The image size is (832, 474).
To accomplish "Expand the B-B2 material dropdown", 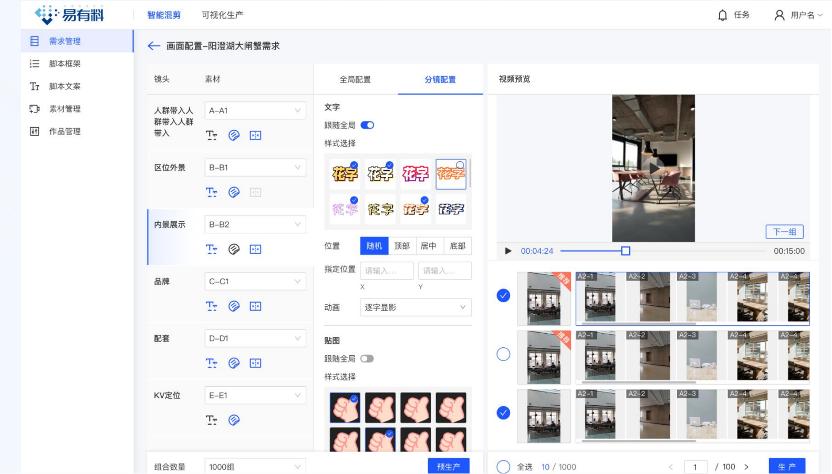I will click(255, 225).
